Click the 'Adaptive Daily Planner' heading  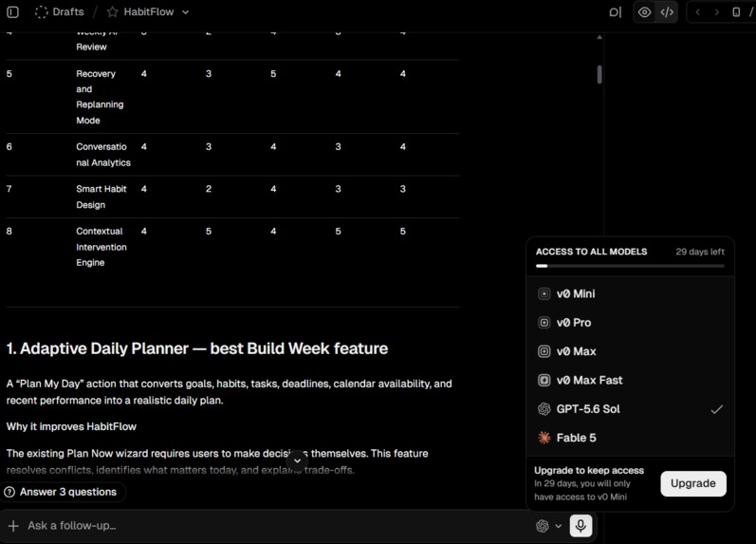(197, 348)
